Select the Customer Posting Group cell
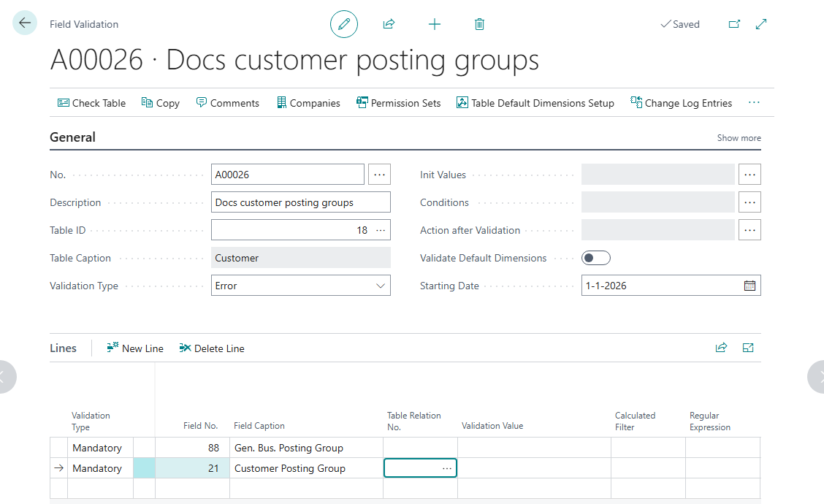Screen dimensions: 824x504 click(x=306, y=468)
